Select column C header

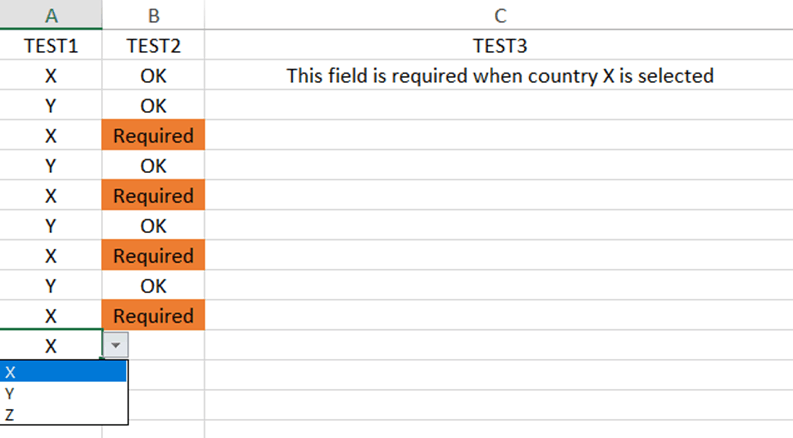[499, 15]
